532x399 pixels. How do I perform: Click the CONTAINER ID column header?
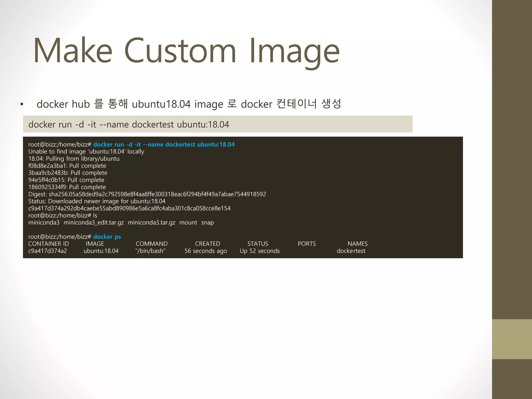[x=49, y=244]
